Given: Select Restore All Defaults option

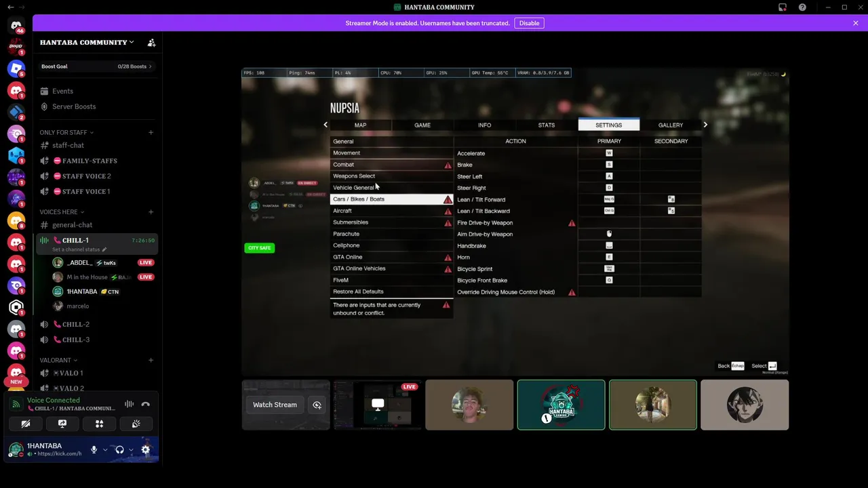Looking at the screenshot, I should pos(392,291).
